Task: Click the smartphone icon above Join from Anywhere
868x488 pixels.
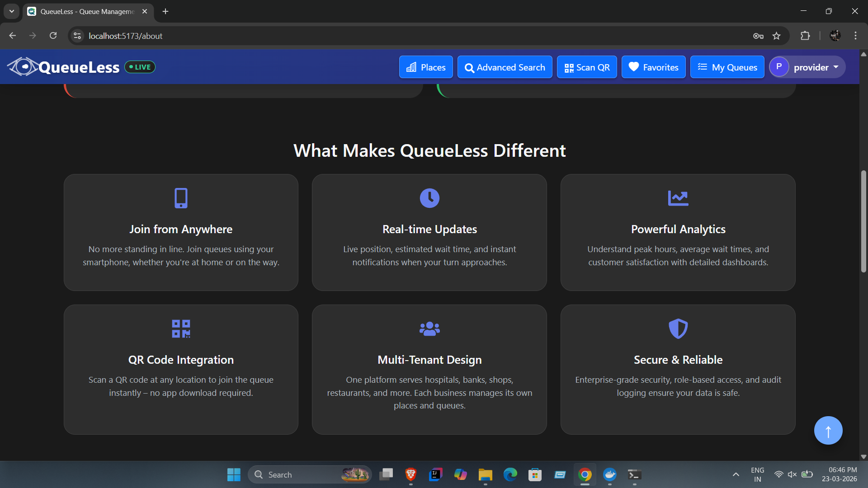Action: pyautogui.click(x=181, y=198)
